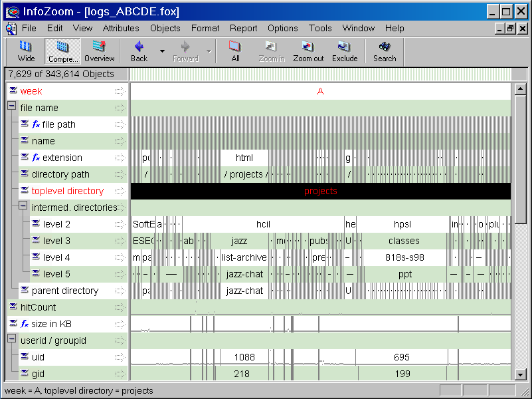
Task: Switch to Wide view mode
Action: pyautogui.click(x=26, y=51)
